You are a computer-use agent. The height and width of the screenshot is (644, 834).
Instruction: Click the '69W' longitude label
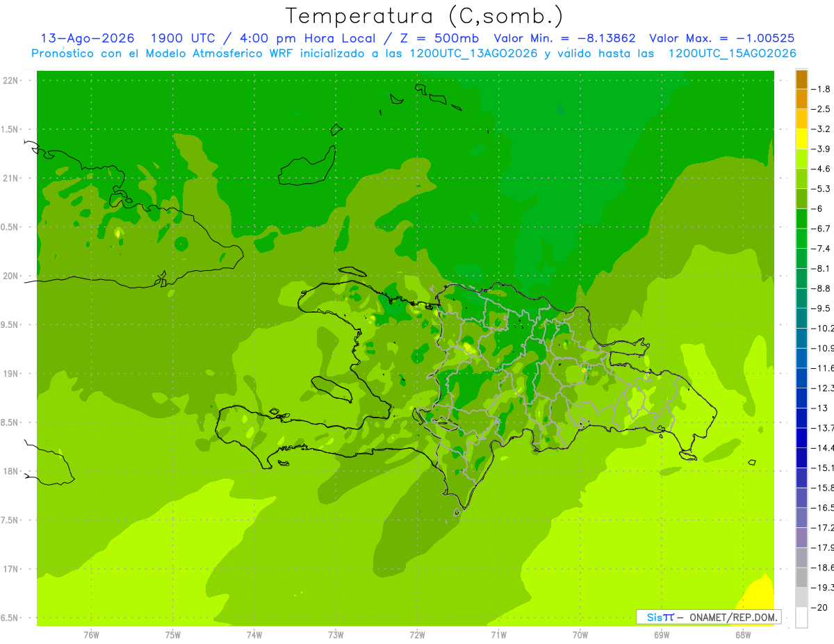662,635
